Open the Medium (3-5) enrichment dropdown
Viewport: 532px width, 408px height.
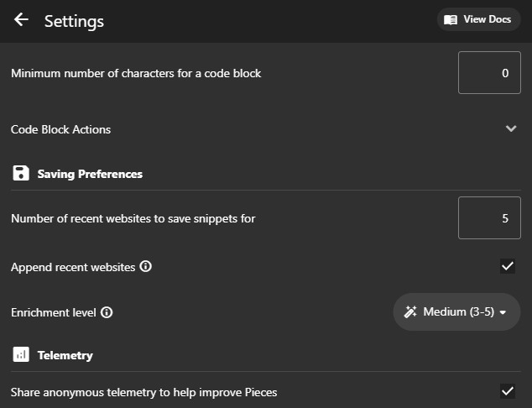click(x=456, y=312)
